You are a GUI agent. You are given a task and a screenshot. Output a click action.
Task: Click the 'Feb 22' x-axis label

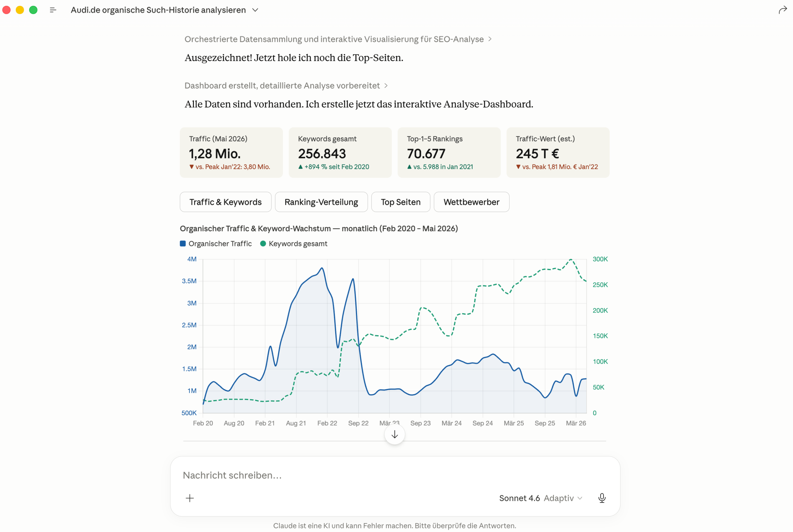pyautogui.click(x=327, y=423)
